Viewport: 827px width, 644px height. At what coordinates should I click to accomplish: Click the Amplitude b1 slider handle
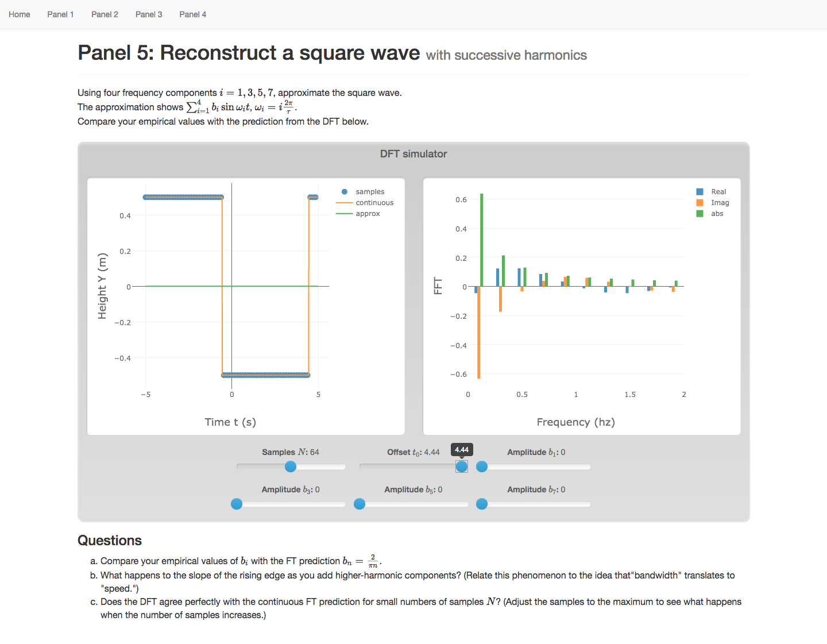click(482, 466)
